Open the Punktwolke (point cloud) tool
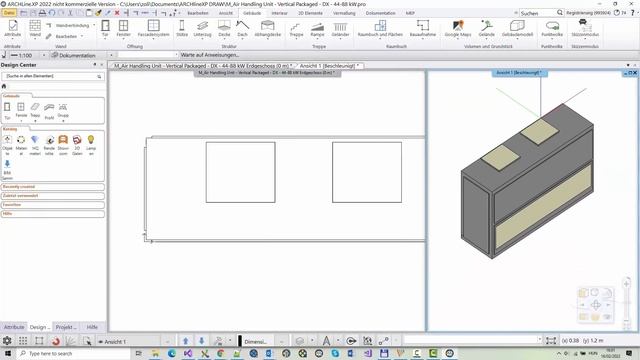Viewport: 640px width, 360px height. pyautogui.click(x=552, y=29)
